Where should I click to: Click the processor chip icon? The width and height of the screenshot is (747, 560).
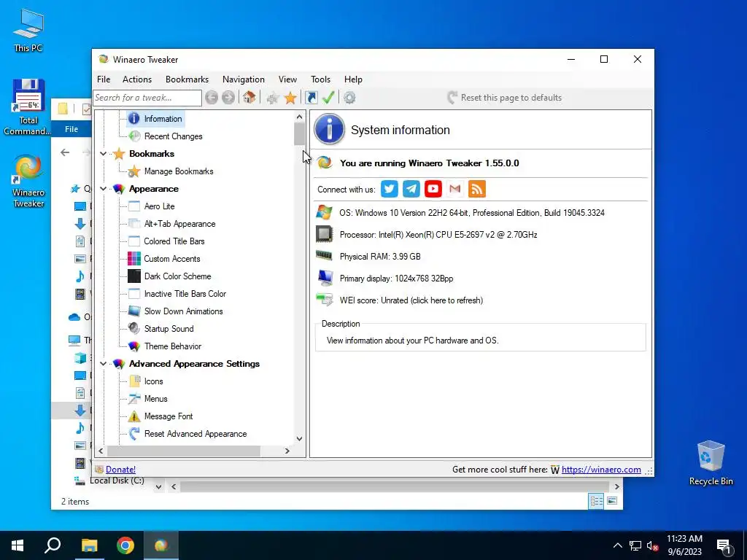tap(325, 234)
